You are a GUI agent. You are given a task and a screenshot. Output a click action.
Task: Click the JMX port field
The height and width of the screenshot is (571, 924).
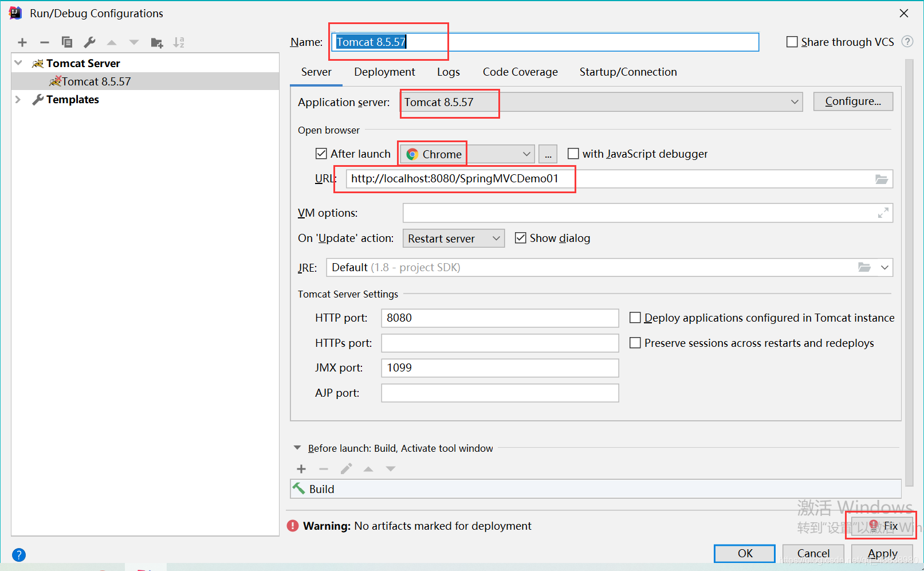(x=500, y=368)
